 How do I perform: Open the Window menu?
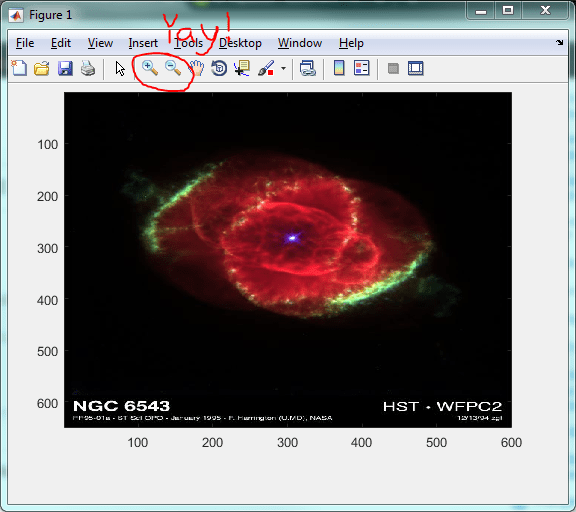pos(300,43)
